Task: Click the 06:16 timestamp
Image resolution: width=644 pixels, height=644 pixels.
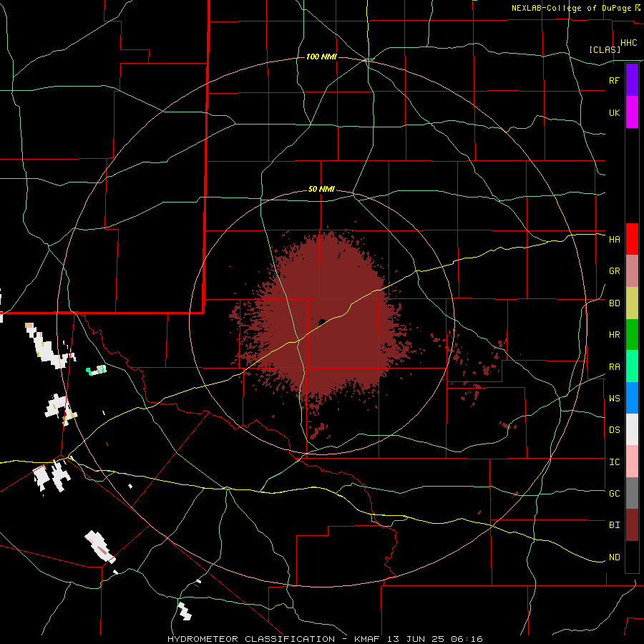Action: click(466, 639)
